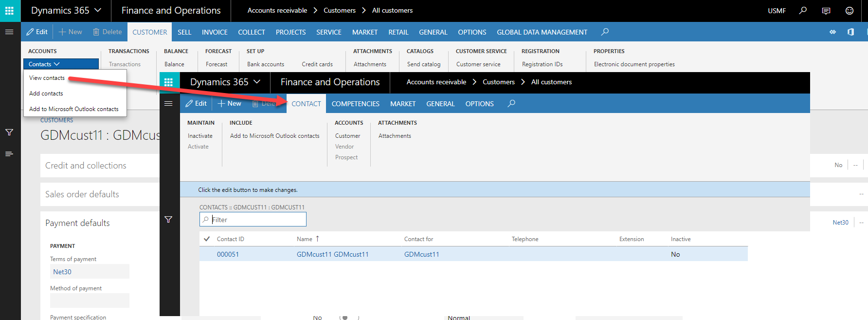Click New in the customer window
The height and width of the screenshot is (320, 868).
coord(71,32)
